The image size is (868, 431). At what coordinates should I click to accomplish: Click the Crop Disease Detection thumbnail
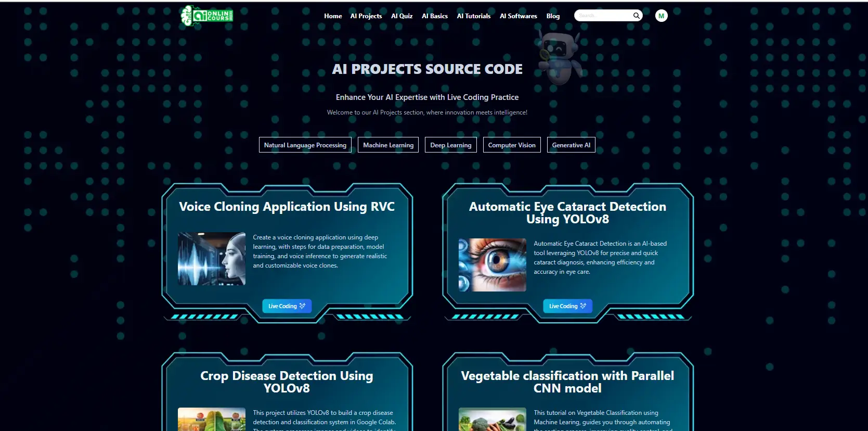click(212, 419)
